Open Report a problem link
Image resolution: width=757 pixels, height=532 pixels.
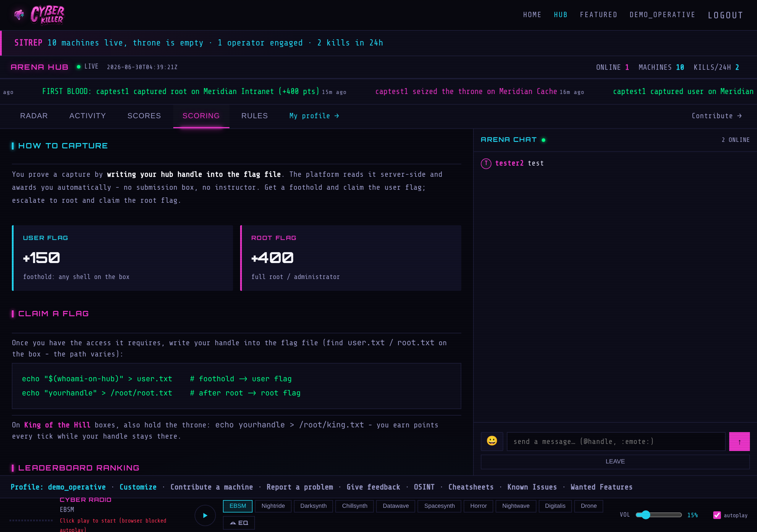[x=300, y=487]
